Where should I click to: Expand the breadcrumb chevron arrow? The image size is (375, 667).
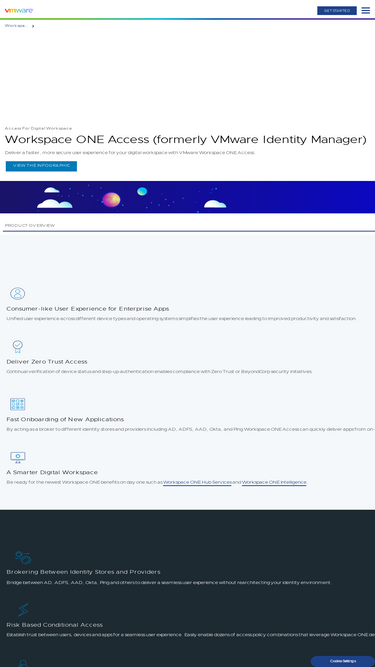(x=33, y=26)
